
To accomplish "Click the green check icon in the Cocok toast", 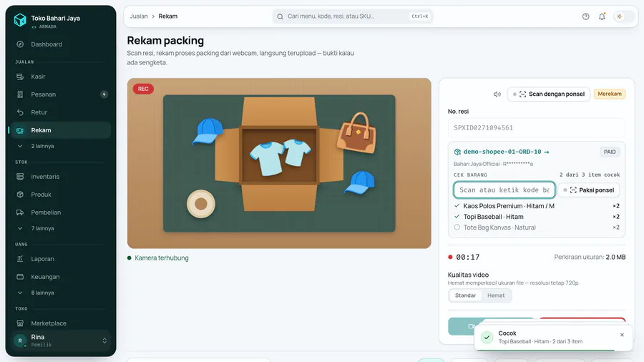I will point(487,338).
